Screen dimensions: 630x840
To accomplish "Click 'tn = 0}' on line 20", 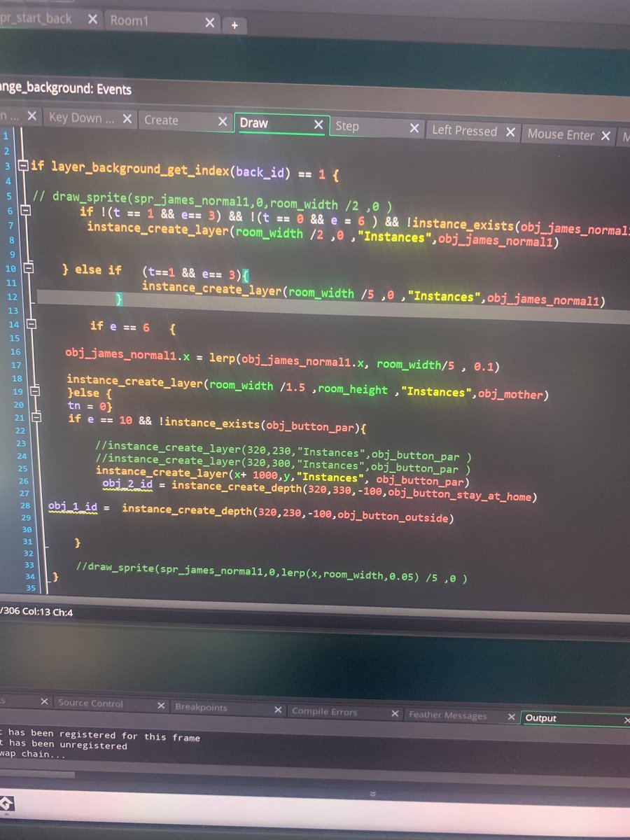I will coord(90,406).
